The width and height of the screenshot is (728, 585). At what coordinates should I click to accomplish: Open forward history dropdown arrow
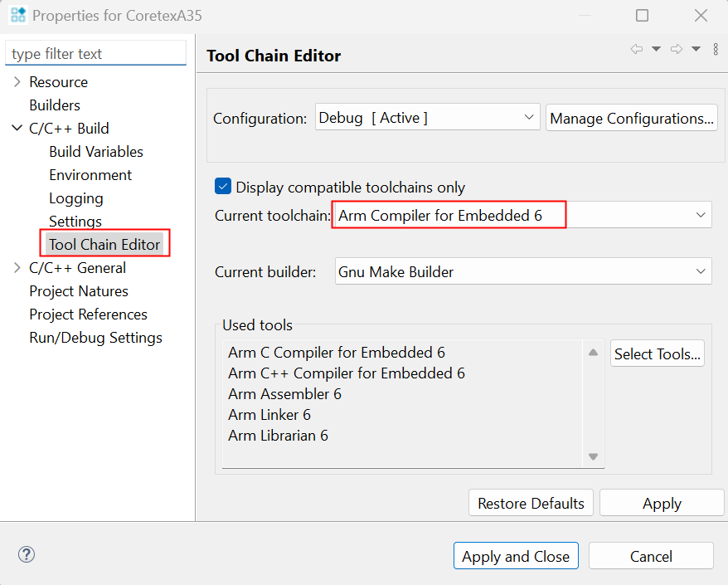[696, 50]
